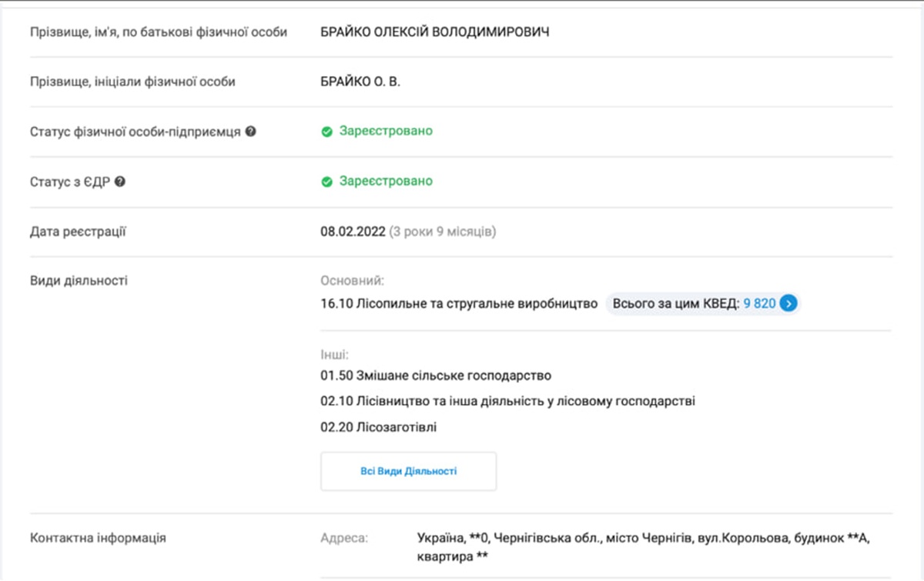
Task: Open the 9 820 KVED count link
Action: coord(759,304)
